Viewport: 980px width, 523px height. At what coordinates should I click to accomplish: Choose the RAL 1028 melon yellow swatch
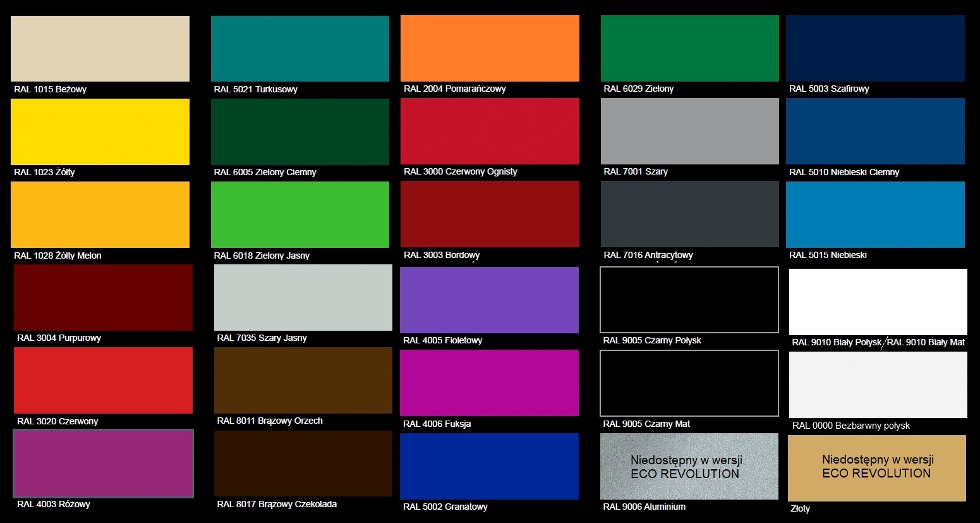coord(100,214)
